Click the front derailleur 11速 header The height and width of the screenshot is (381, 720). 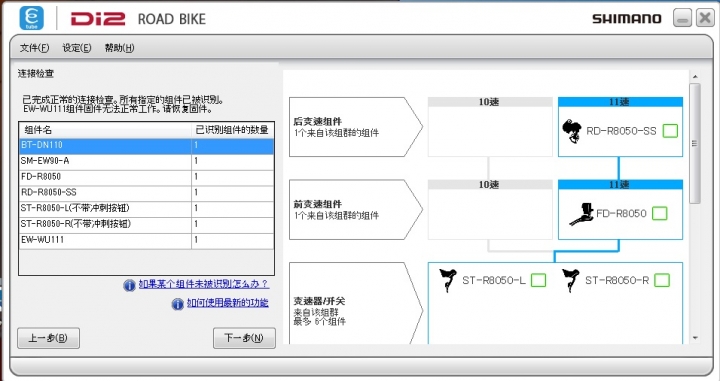tap(620, 185)
